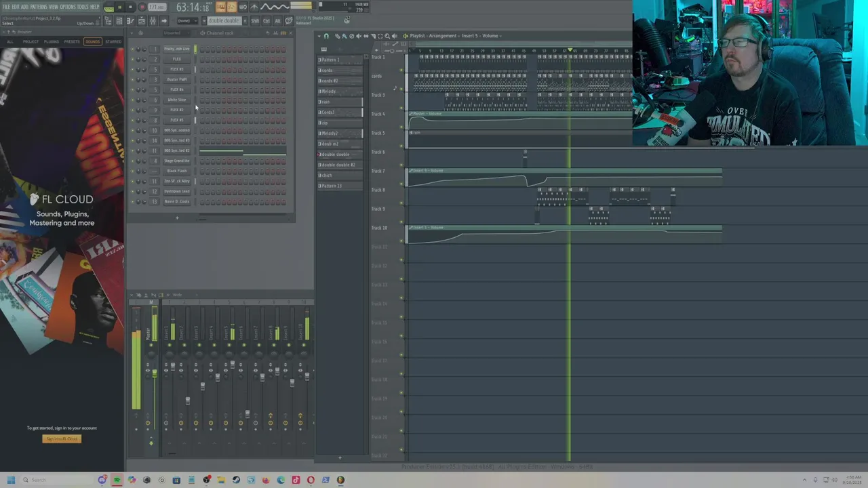Select the 'White Slice' channel button
The width and height of the screenshot is (868, 488).
click(177, 100)
